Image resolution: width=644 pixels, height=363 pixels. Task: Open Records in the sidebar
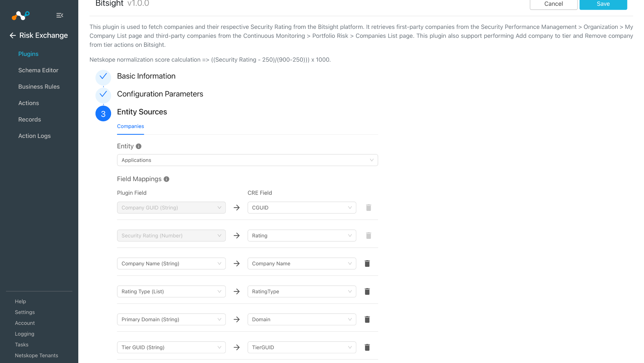(x=30, y=119)
